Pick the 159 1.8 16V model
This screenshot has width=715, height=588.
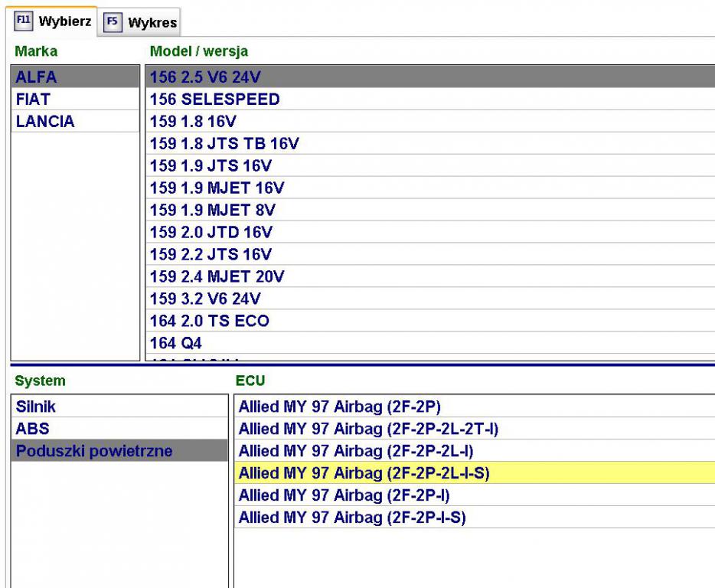tap(430, 121)
